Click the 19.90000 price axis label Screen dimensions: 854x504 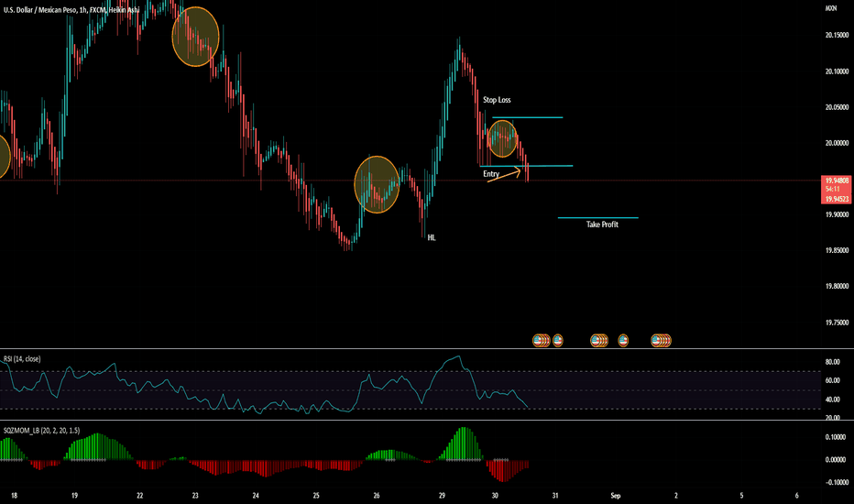point(837,214)
